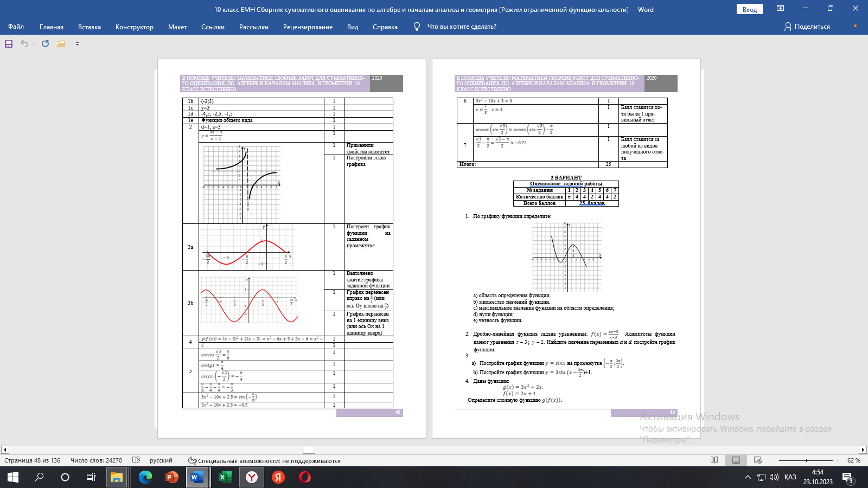Click the sine graph in row 3a
868x488 pixels.
pos(247,247)
